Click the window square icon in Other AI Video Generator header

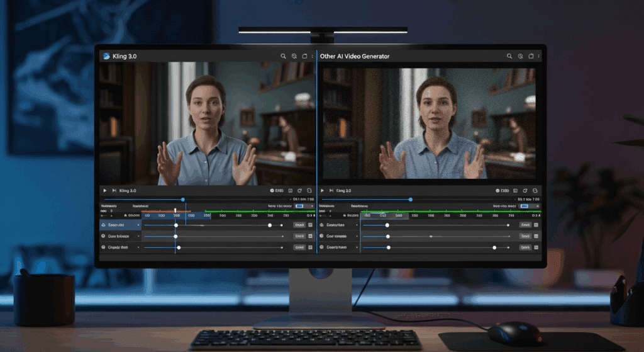531,56
